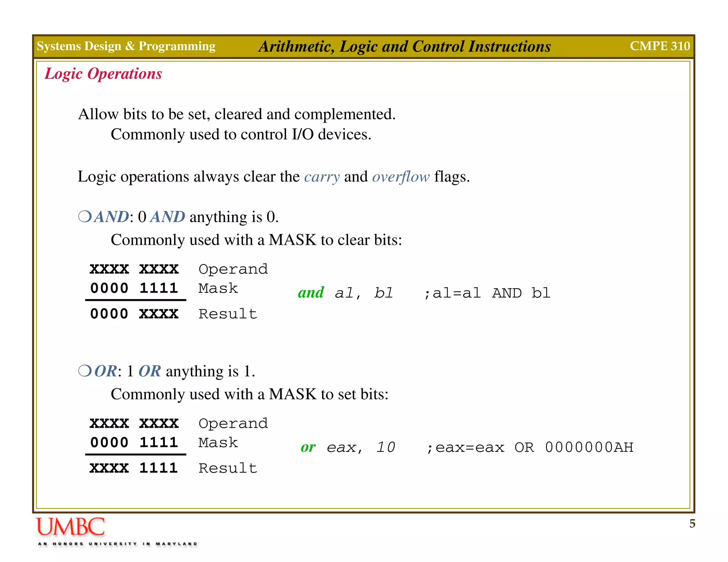Click 'AN HONORS UNIVERSITY IN MARYLAND' tagline
Image resolution: width=728 pixels, height=562 pixels.
coord(117,544)
